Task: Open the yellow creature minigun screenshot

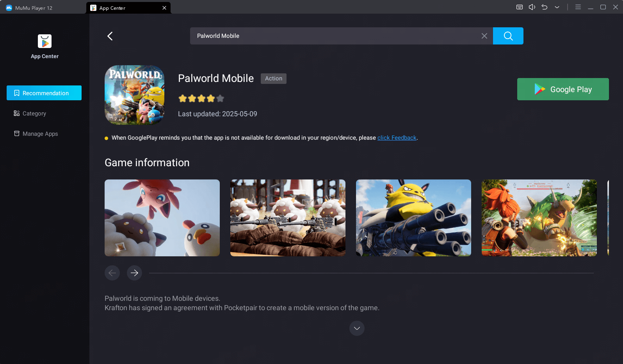Action: point(413,218)
